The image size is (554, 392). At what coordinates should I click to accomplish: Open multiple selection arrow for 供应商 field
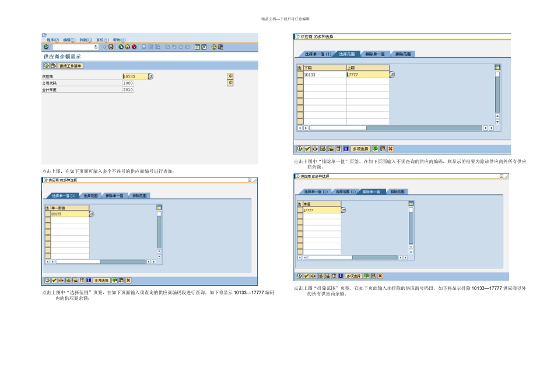click(230, 76)
